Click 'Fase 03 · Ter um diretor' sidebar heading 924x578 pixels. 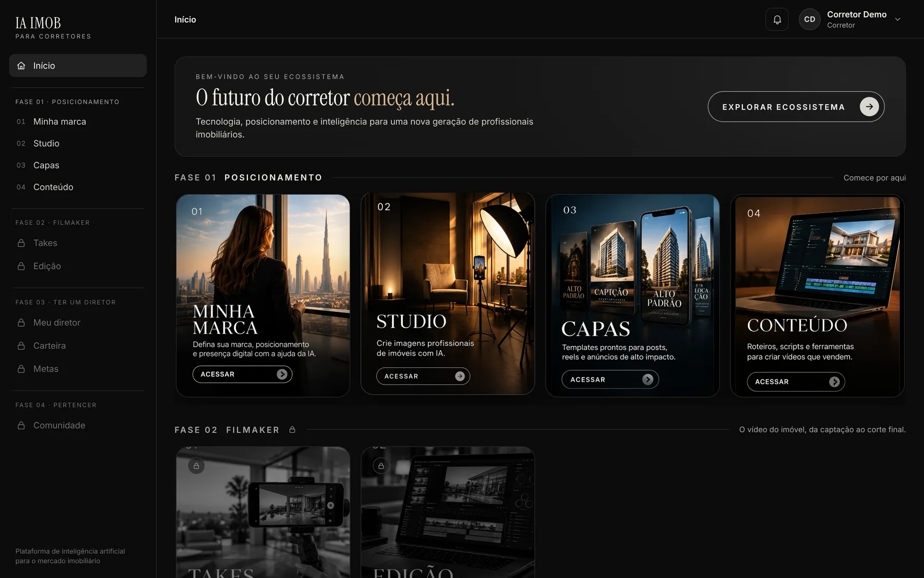[66, 302]
